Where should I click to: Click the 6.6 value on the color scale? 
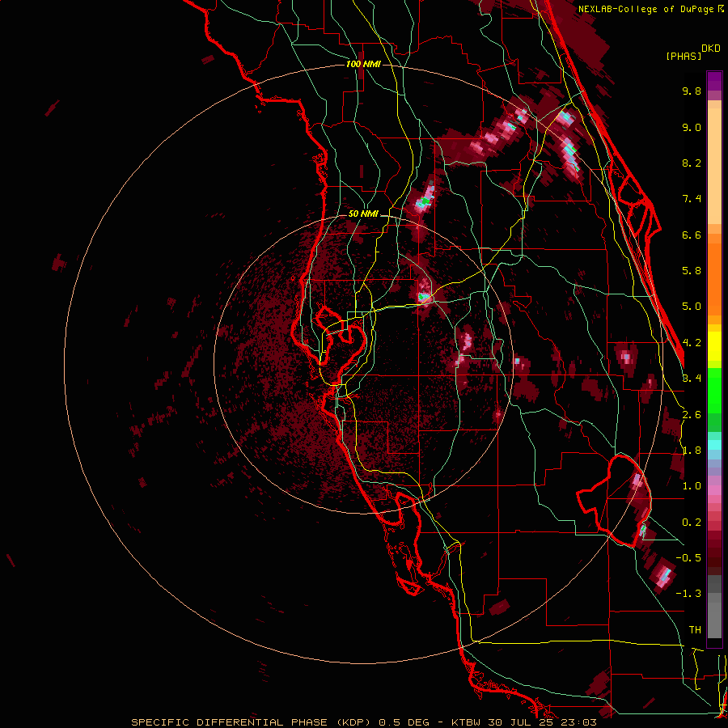692,235
